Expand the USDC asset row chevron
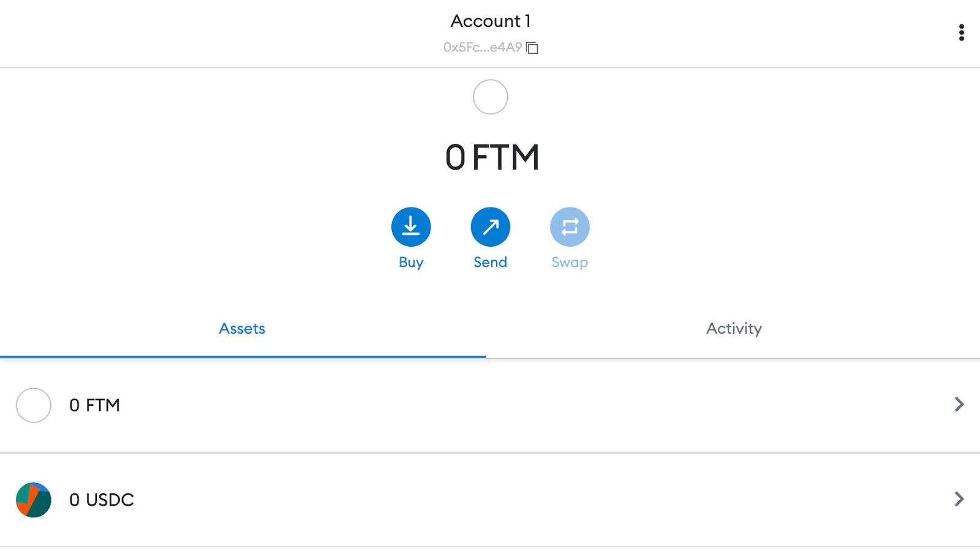Image resolution: width=980 pixels, height=554 pixels. coord(959,500)
